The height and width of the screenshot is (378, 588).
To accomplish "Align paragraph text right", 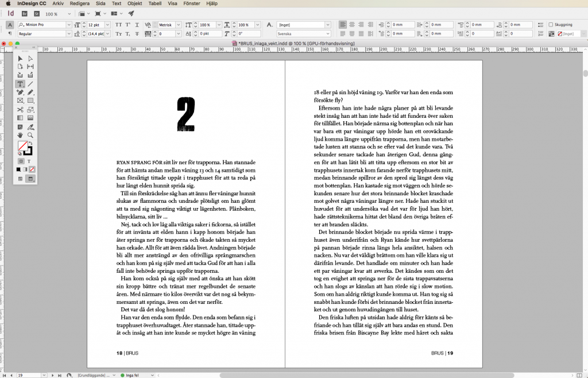I will pyautogui.click(x=361, y=25).
